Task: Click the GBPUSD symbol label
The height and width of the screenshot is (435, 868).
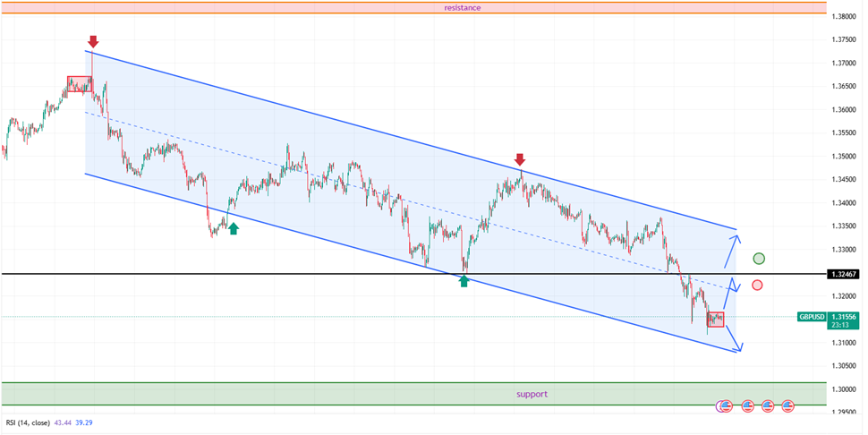Action: (811, 317)
